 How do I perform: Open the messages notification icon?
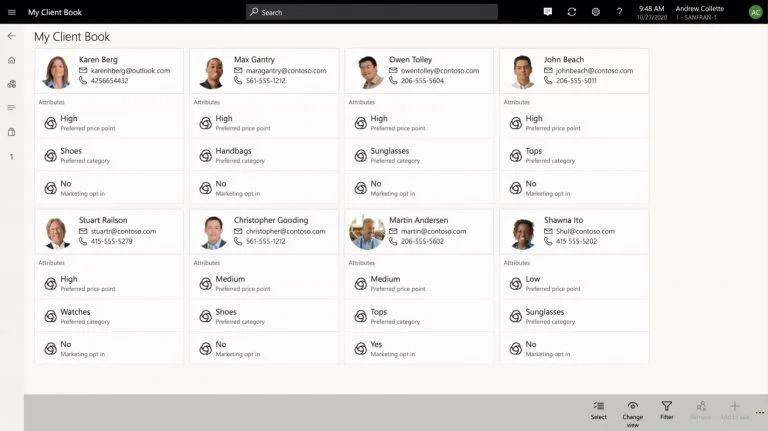pos(548,12)
